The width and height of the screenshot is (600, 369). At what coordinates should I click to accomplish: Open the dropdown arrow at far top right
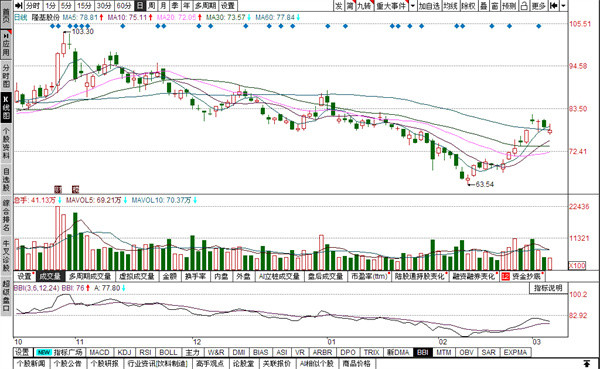pyautogui.click(x=563, y=6)
